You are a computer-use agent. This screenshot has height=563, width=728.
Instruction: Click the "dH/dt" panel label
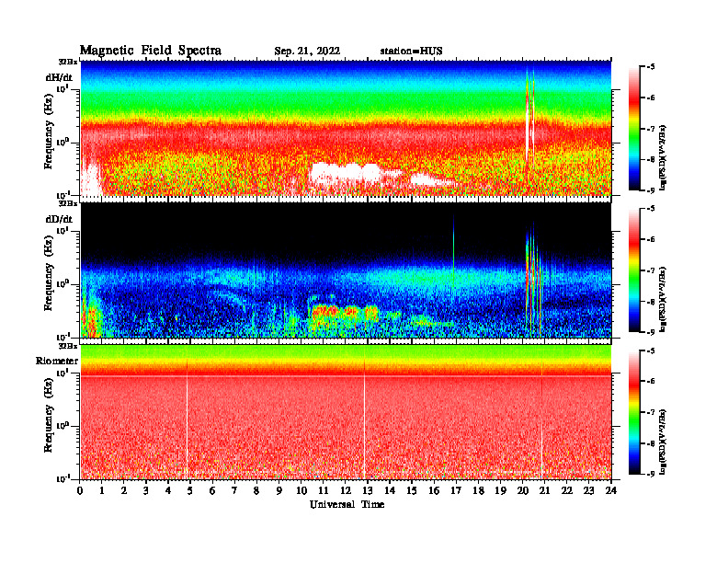(x=59, y=77)
